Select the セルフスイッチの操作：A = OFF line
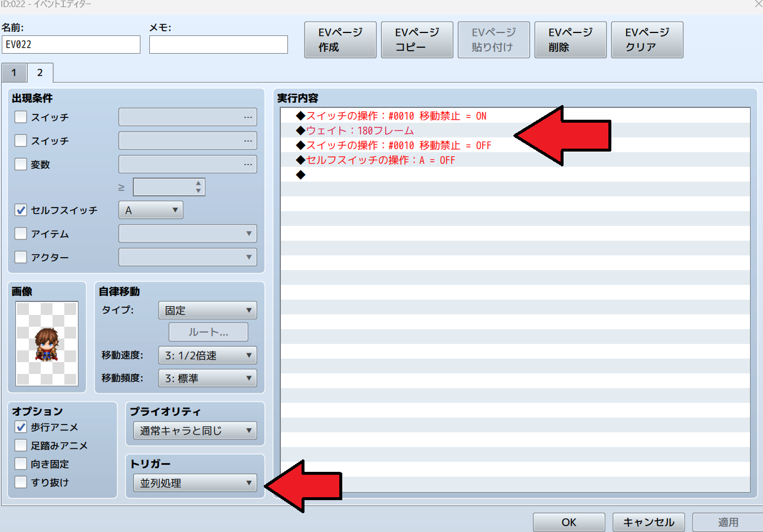 [515, 160]
